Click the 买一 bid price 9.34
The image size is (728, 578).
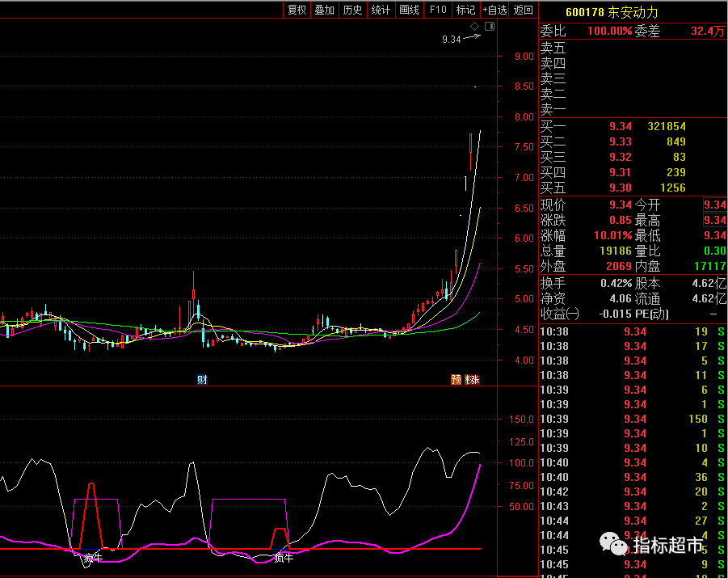coord(621,127)
